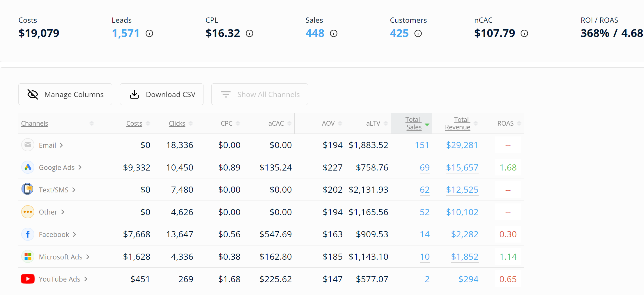
Task: Select Microsoft Ads ROAS value 1.14
Action: point(508,257)
